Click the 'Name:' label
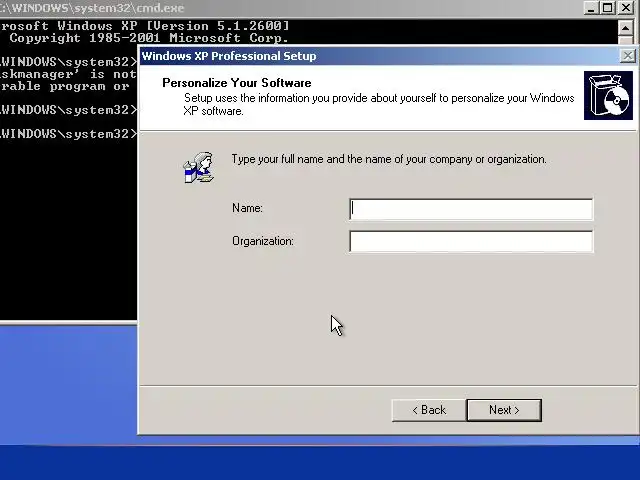 [x=247, y=208]
